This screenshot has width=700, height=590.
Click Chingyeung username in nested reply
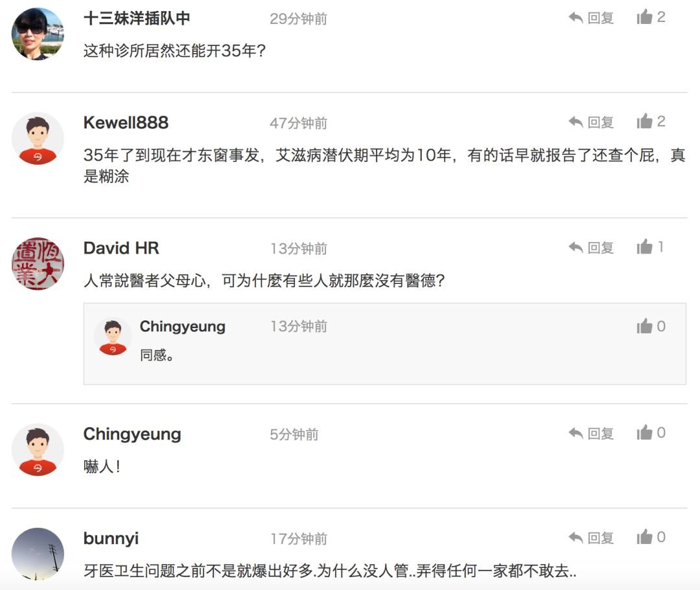pos(182,326)
